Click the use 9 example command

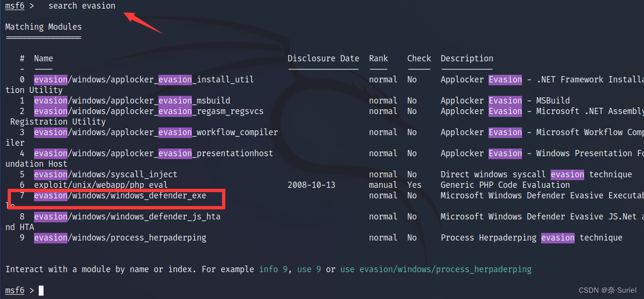click(309, 269)
